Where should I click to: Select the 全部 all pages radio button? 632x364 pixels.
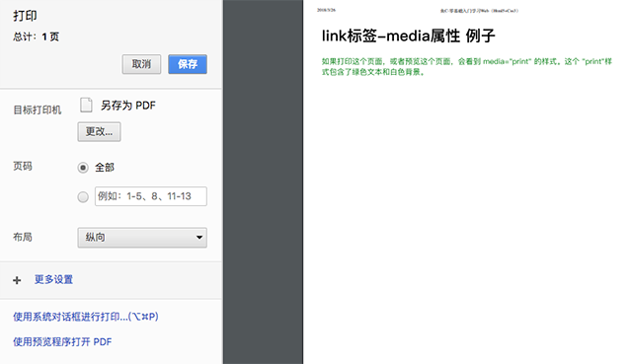[83, 168]
